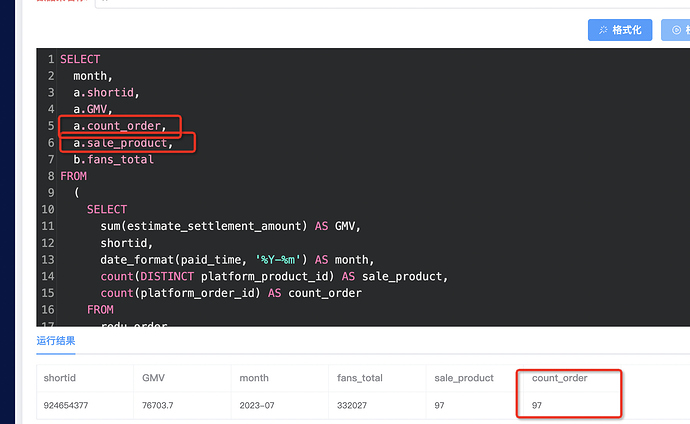Select the shortid column header
Viewport: 690px width, 424px height.
pyautogui.click(x=59, y=378)
